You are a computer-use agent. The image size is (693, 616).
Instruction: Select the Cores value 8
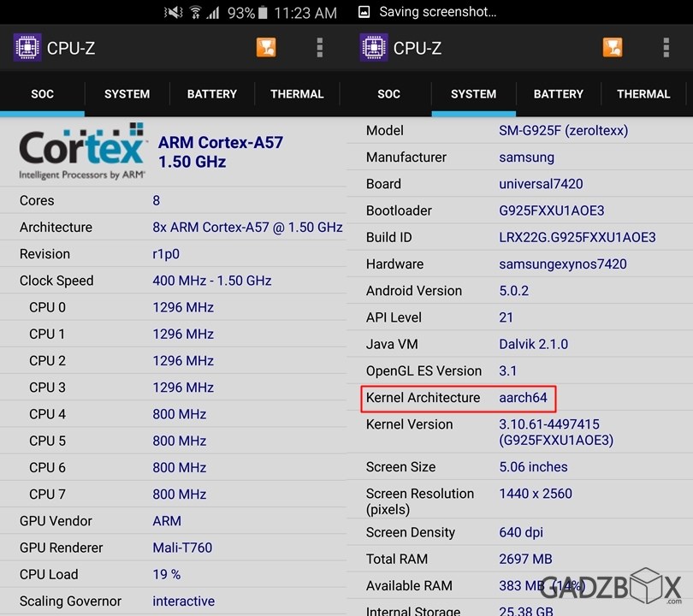tap(156, 200)
